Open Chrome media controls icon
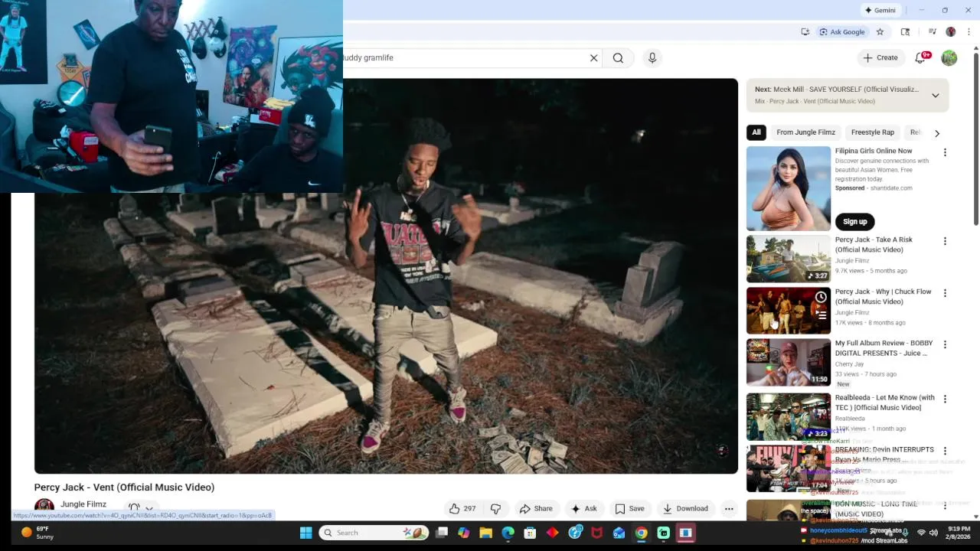The height and width of the screenshot is (551, 980). (932, 31)
